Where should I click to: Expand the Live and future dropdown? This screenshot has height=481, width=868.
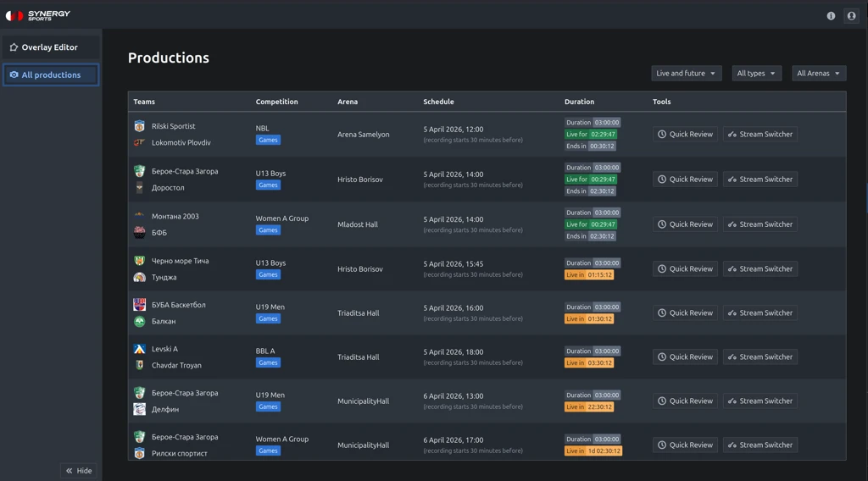coord(686,74)
